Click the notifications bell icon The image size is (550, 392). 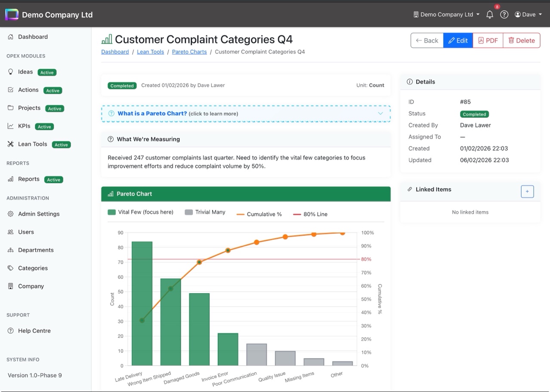coord(490,15)
